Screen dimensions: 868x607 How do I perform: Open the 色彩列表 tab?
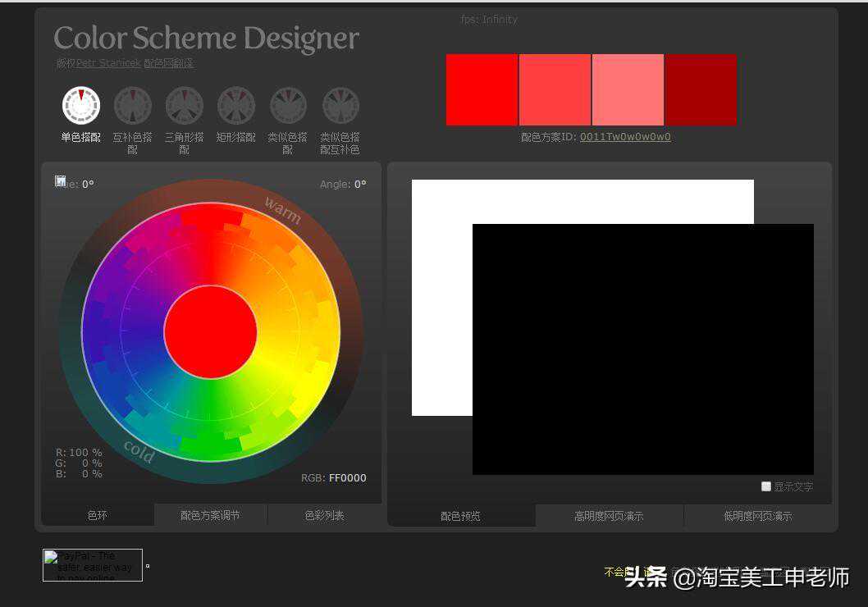click(x=324, y=515)
